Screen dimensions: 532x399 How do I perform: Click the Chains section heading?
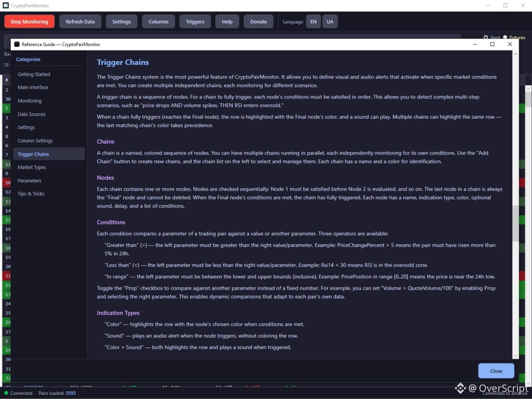click(106, 142)
